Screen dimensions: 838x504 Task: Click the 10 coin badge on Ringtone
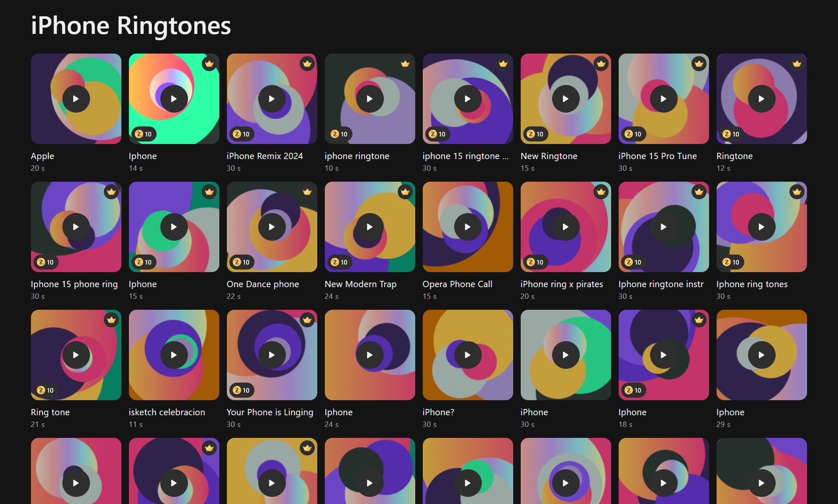point(731,134)
